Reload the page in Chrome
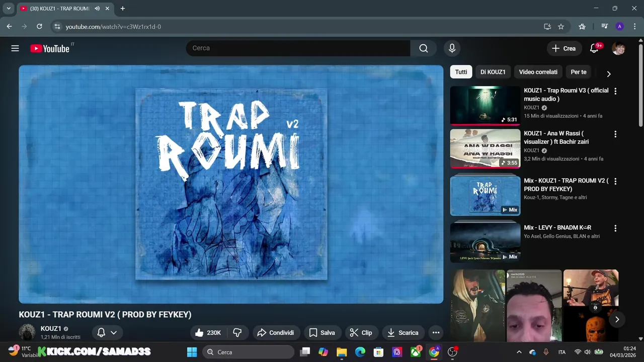 tap(39, 27)
